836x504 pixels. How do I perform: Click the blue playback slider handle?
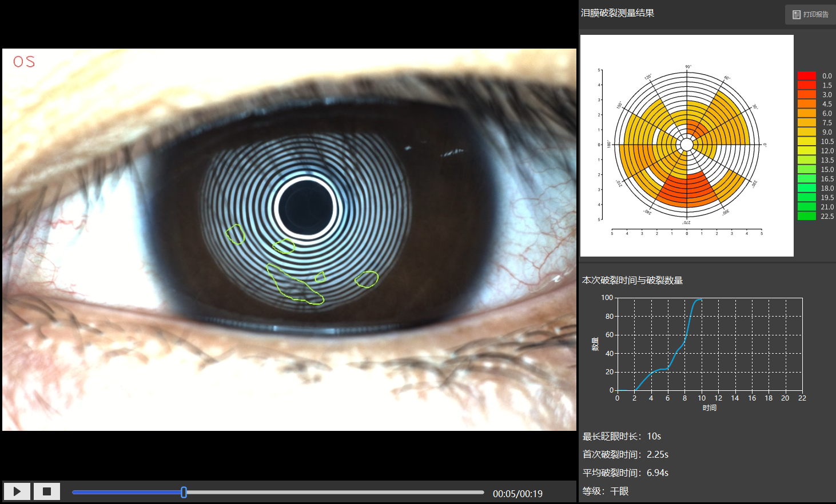pyautogui.click(x=184, y=492)
